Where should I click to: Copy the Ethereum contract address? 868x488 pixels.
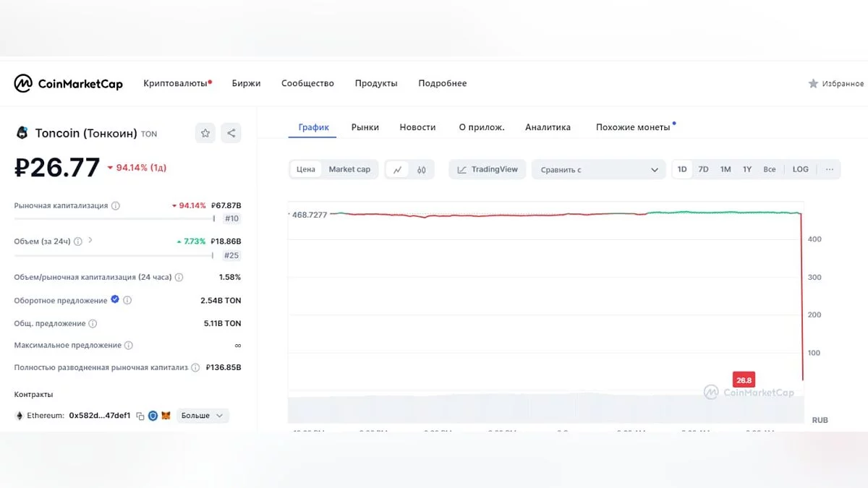[x=140, y=416]
